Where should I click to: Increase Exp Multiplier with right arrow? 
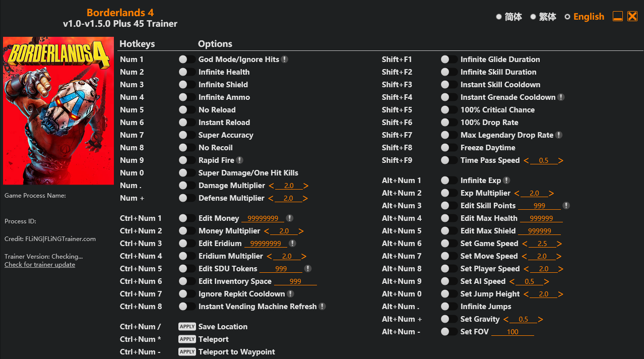551,193
